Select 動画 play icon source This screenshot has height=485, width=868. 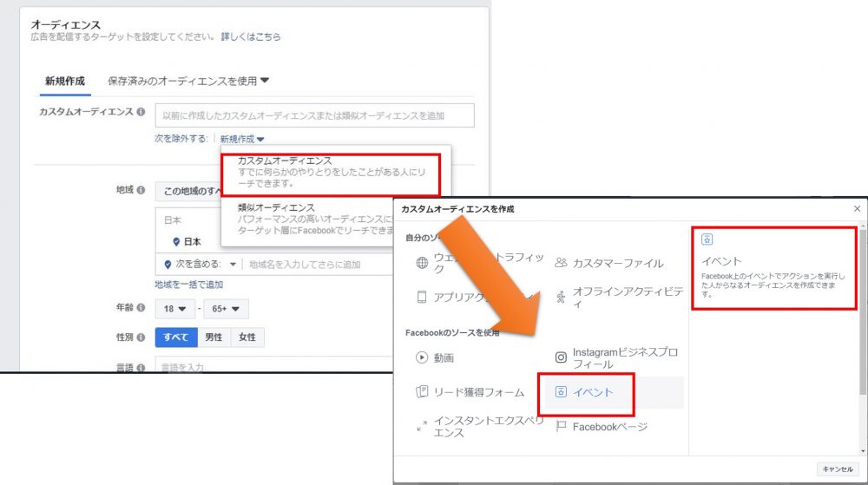tap(422, 357)
